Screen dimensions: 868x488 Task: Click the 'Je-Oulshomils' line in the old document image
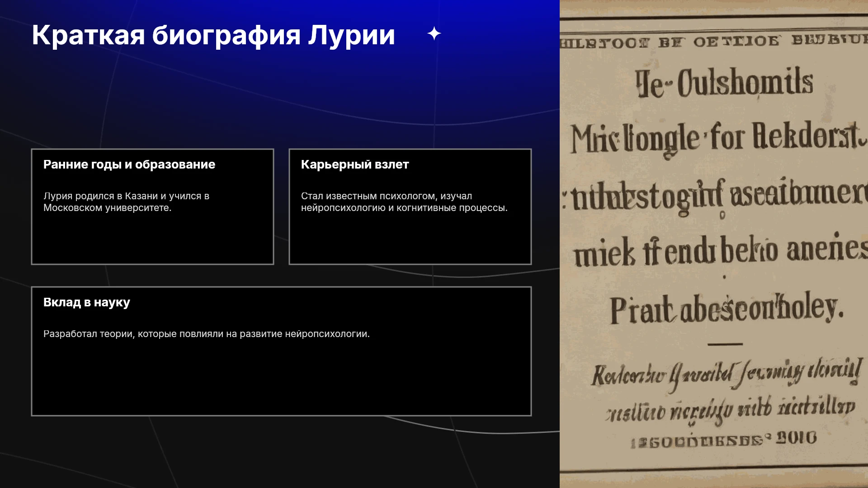[724, 83]
